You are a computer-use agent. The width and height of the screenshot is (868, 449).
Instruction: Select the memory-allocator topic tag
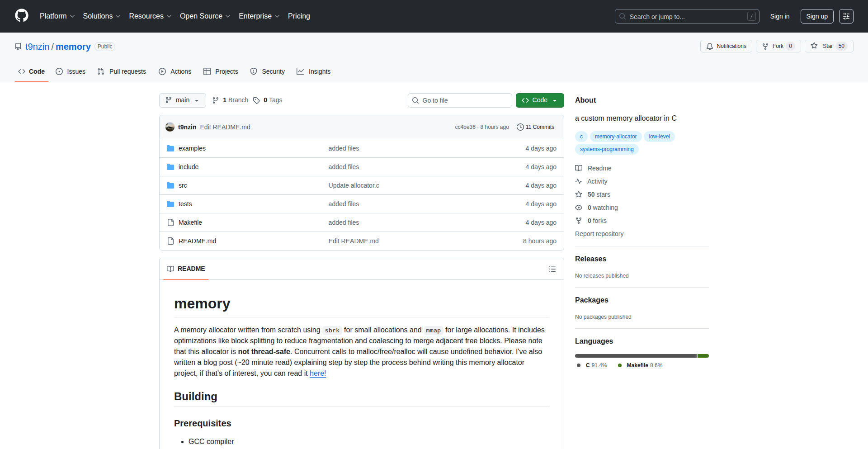[x=615, y=137]
